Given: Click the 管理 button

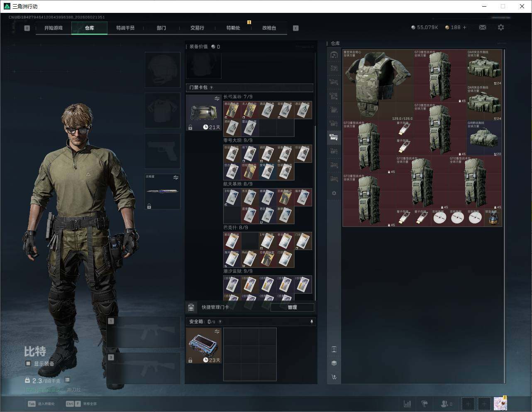Looking at the screenshot, I should [292, 307].
